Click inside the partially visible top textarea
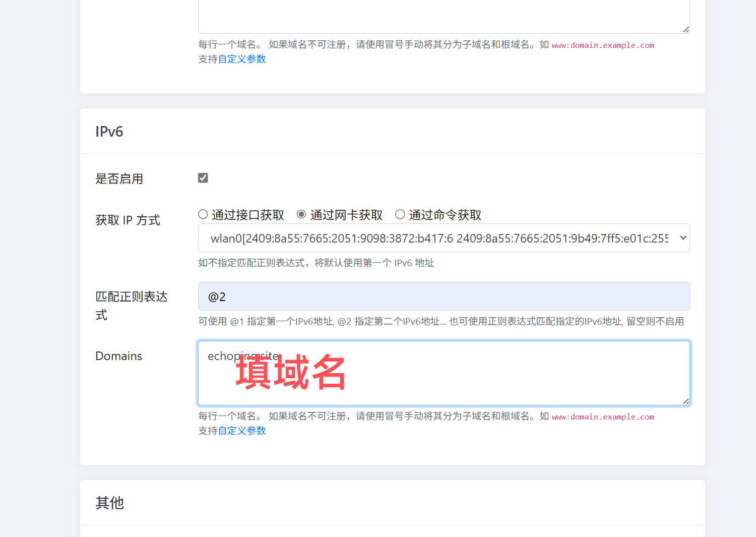756x537 pixels. [x=444, y=15]
